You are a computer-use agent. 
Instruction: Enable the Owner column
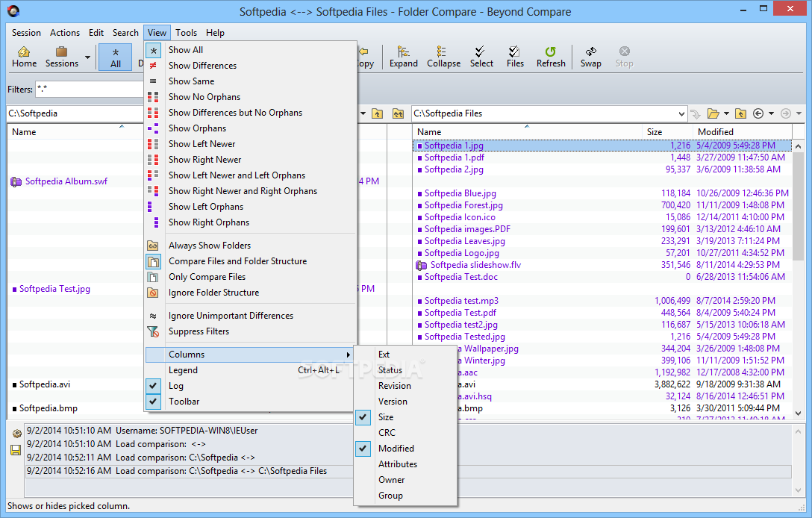(405, 480)
